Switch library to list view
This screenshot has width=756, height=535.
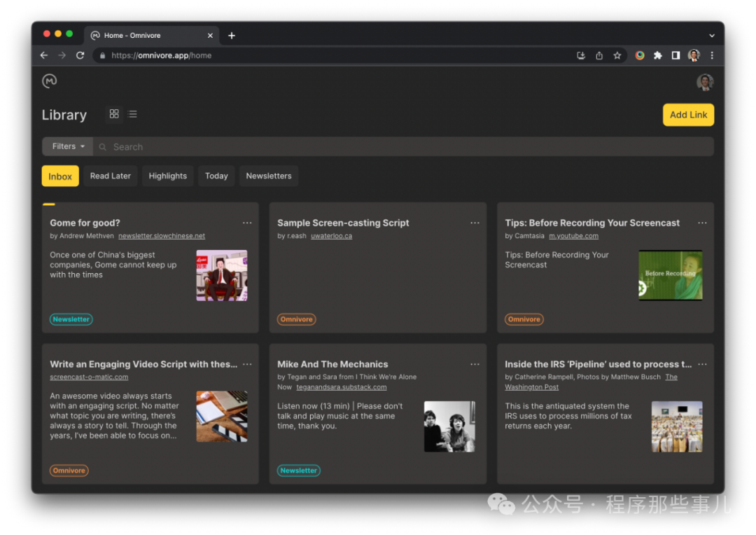(132, 114)
